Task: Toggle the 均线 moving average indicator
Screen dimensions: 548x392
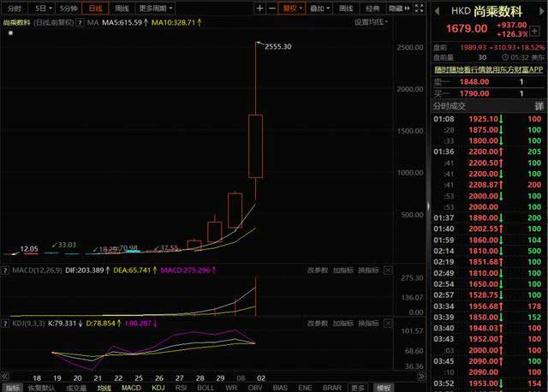Action: pyautogui.click(x=104, y=388)
